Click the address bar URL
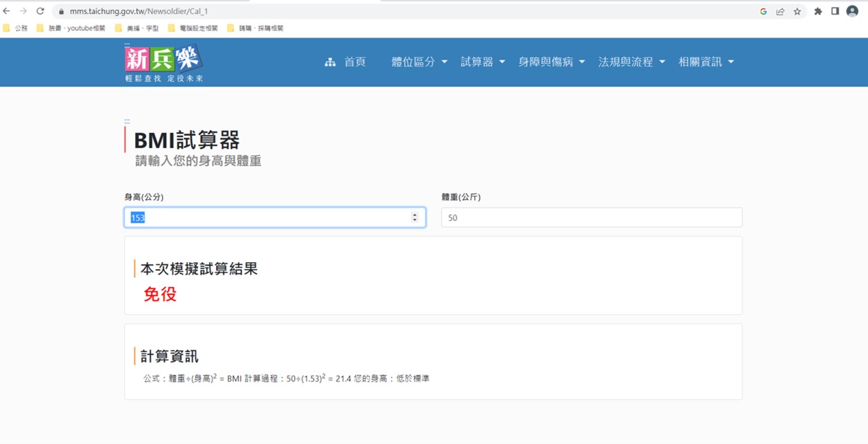 138,11
